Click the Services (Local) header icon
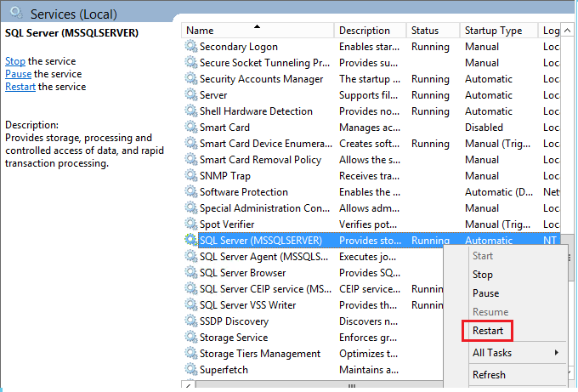This screenshot has height=392, width=578. tap(17, 14)
